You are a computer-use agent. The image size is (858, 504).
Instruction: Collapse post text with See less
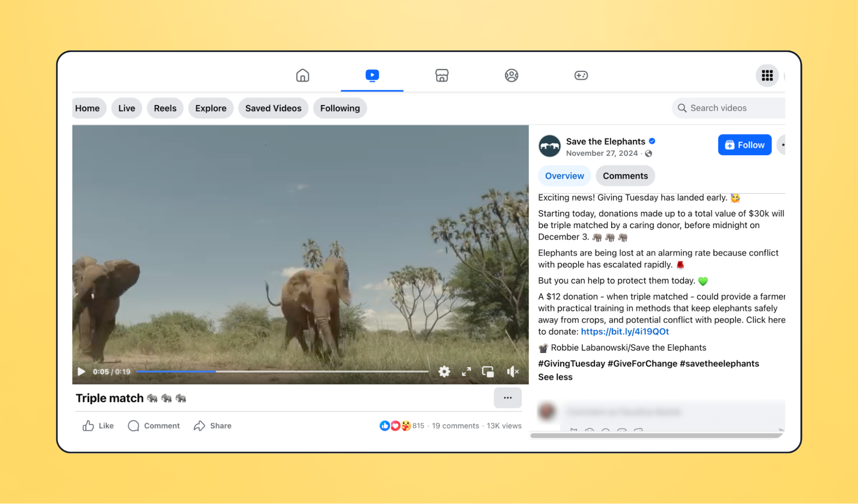pyautogui.click(x=555, y=377)
